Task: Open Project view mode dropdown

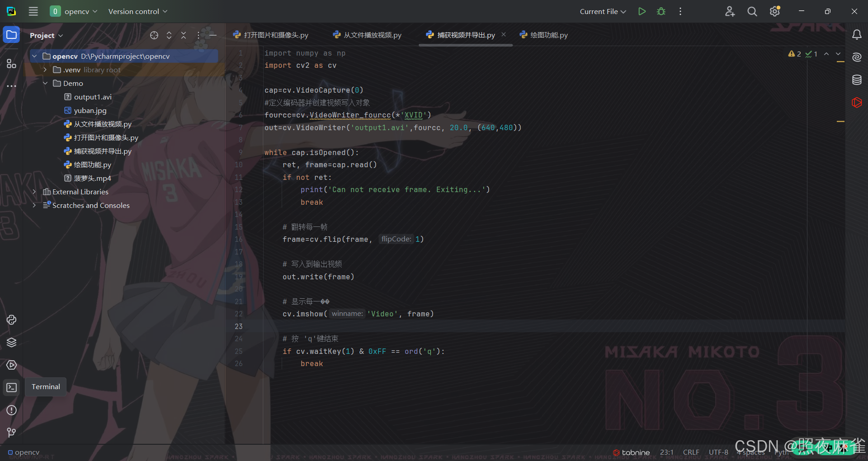Action: tap(47, 35)
